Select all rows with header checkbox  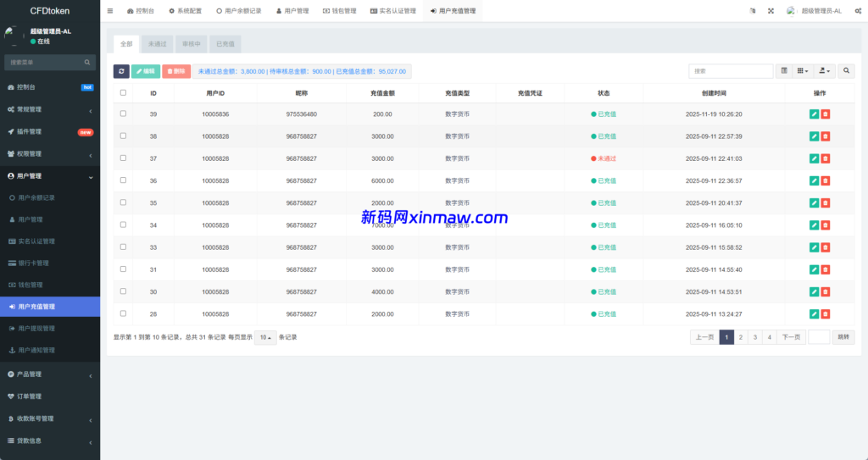pyautogui.click(x=123, y=92)
